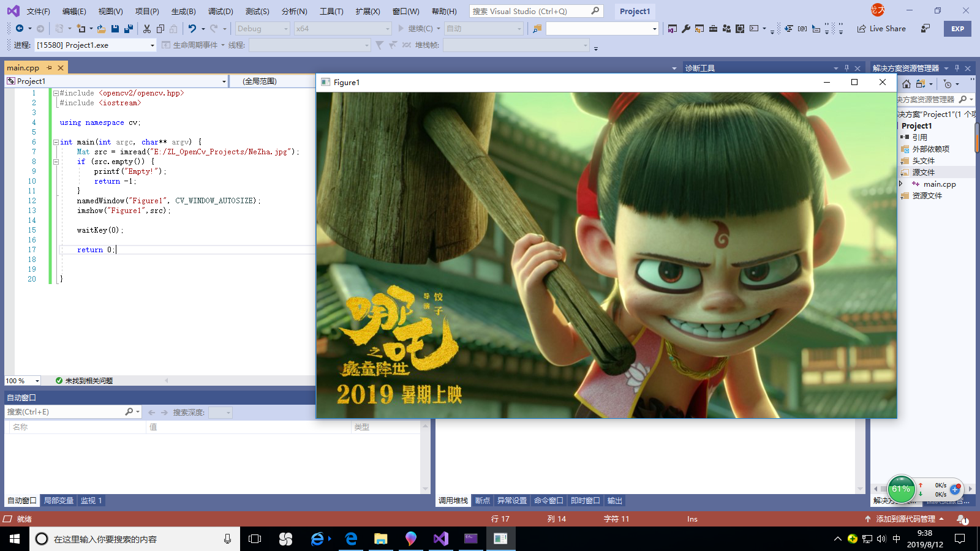Image resolution: width=980 pixels, height=551 pixels.
Task: Click Switch Views icon in Solution Explorer
Action: coord(921,84)
